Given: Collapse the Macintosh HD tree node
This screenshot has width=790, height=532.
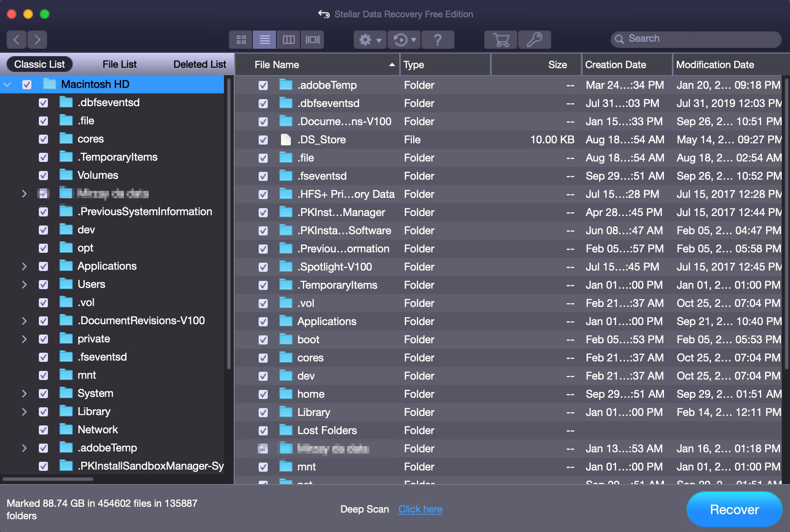Looking at the screenshot, I should (7, 85).
